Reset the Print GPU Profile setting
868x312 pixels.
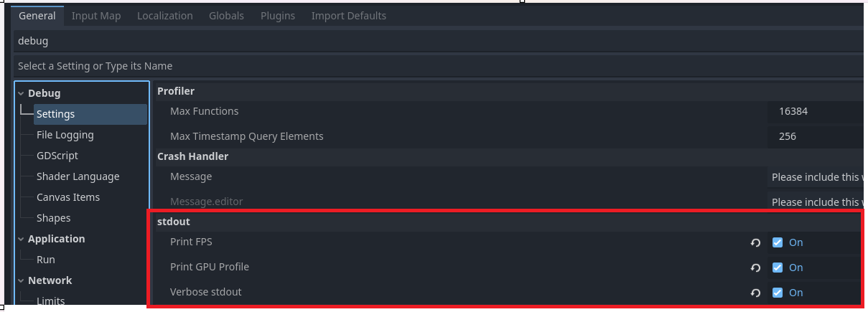755,268
